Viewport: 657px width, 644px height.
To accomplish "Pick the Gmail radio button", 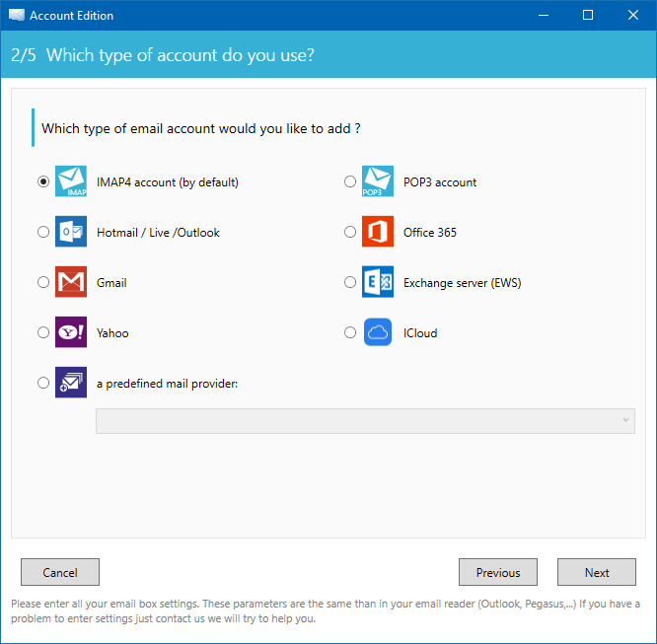I will (x=43, y=282).
